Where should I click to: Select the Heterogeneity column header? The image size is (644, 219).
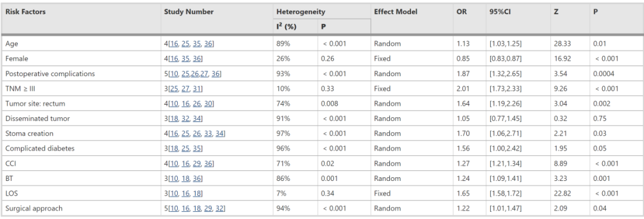tap(301, 12)
